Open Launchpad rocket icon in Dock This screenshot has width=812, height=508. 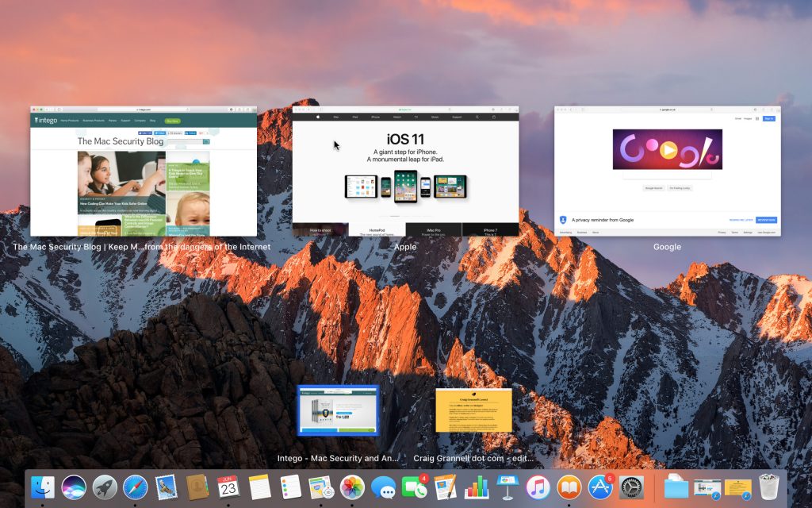click(x=105, y=487)
